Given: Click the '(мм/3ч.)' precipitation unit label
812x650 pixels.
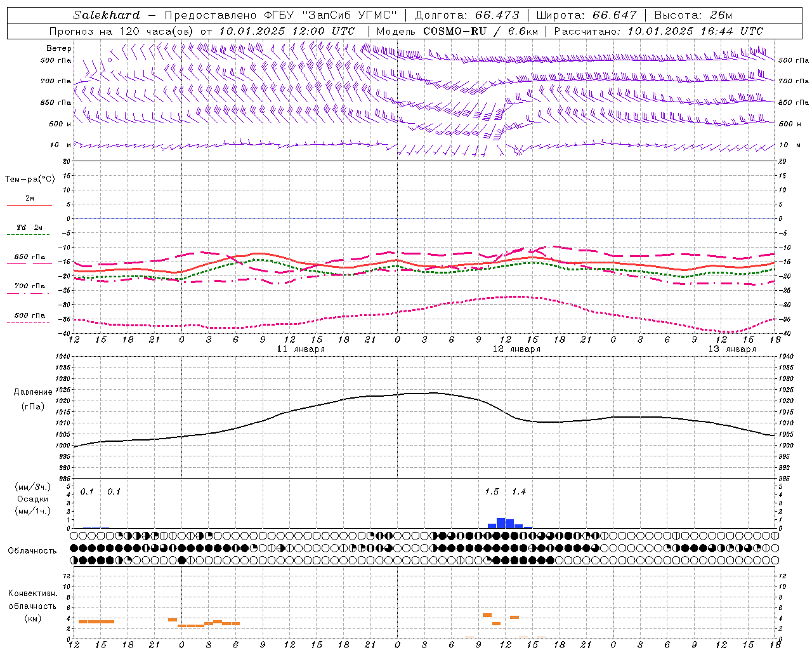Looking at the screenshot, I should click(32, 487).
